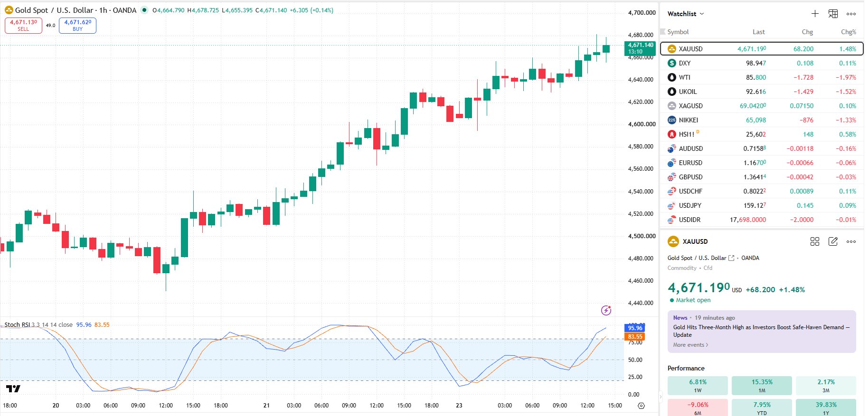Screen dimensions: 868x416
Task: Click the Stoch RSI indicator label
Action: [x=18, y=325]
